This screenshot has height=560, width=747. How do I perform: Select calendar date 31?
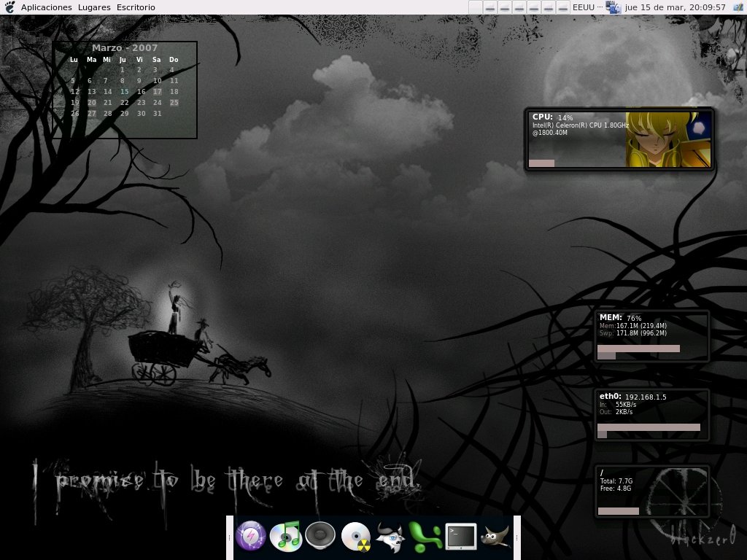point(158,113)
